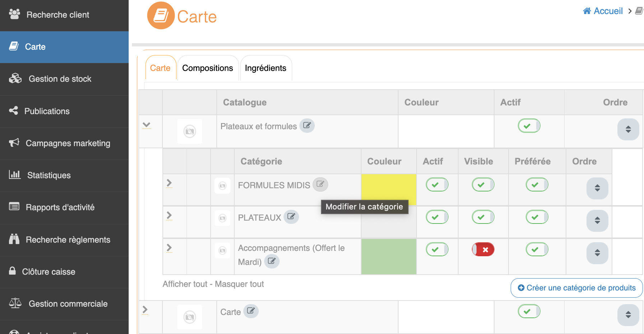Expand the Carte catalogue row
The width and height of the screenshot is (644, 334).
(145, 310)
